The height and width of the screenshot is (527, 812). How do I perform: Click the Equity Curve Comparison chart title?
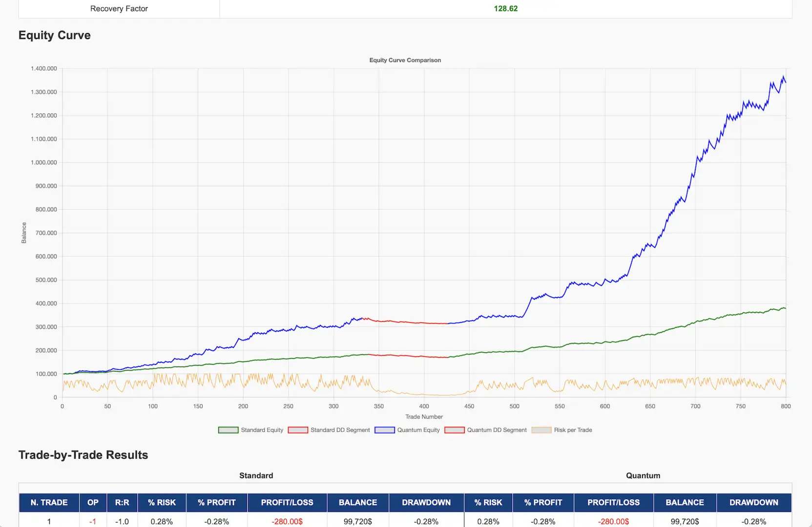[405, 60]
